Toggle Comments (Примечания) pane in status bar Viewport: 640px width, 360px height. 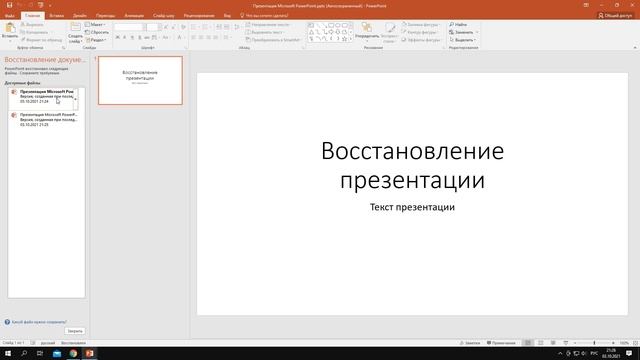point(502,343)
